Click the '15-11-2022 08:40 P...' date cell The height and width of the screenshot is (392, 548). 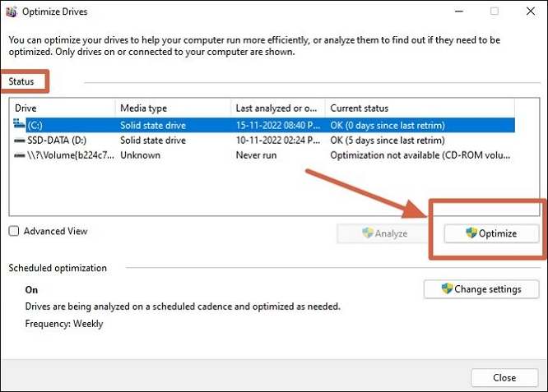coord(278,125)
